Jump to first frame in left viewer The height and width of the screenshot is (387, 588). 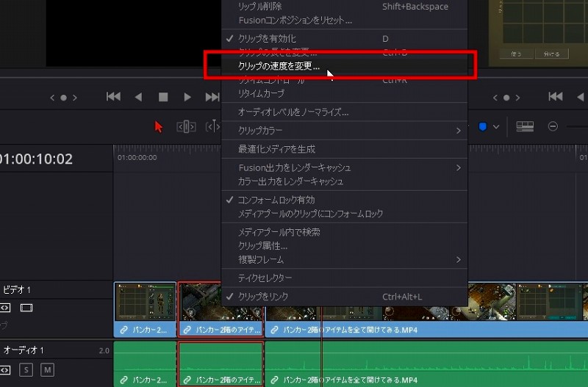click(x=113, y=97)
